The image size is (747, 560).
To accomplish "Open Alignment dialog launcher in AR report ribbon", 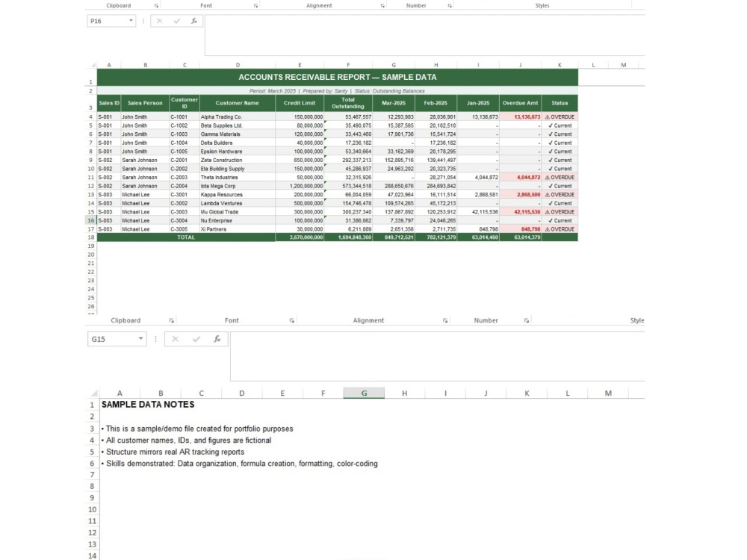I will [382, 6].
